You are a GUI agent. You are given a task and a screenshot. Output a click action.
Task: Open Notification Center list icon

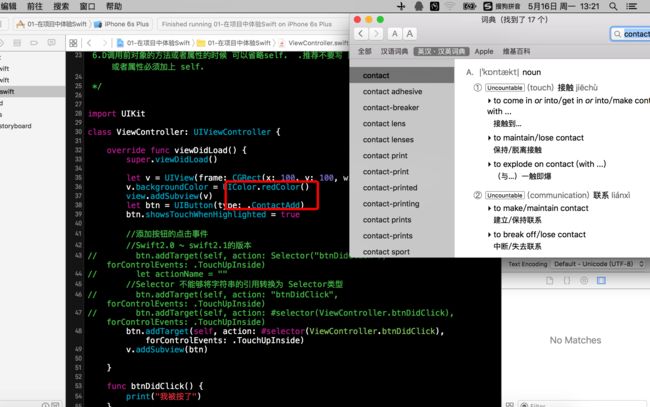pyautogui.click(x=631, y=6)
